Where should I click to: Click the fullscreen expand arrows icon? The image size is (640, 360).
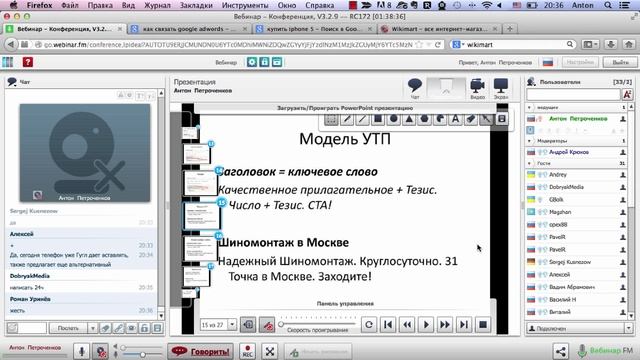tap(269, 351)
